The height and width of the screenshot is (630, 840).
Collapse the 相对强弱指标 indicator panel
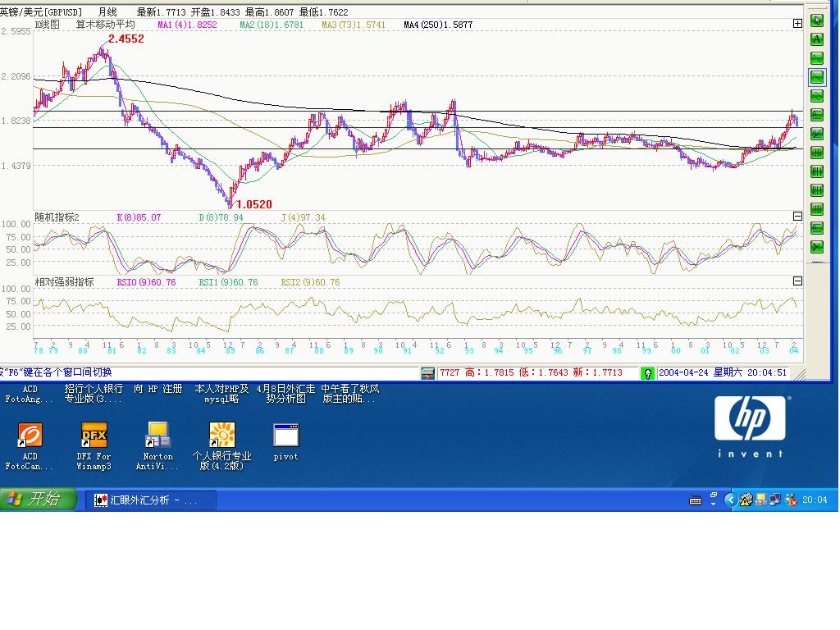pyautogui.click(x=797, y=281)
